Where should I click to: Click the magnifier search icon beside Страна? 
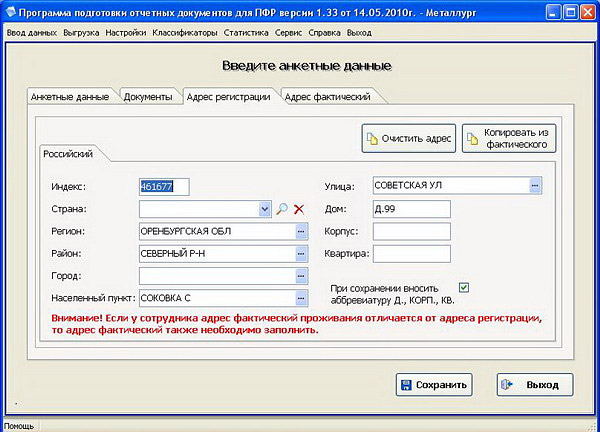(x=283, y=209)
